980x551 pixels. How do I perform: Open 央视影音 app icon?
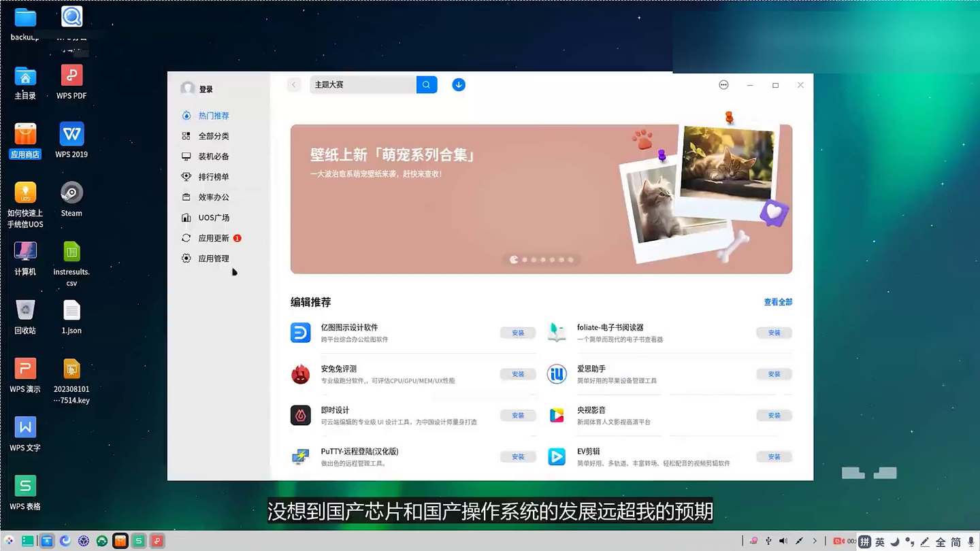coord(557,415)
